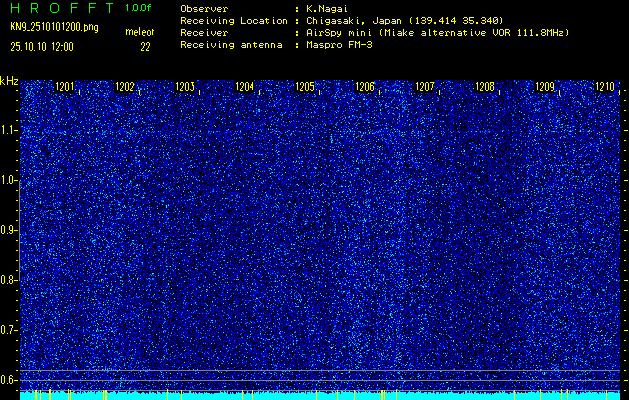Click the meteor count value 22

[x=145, y=46]
